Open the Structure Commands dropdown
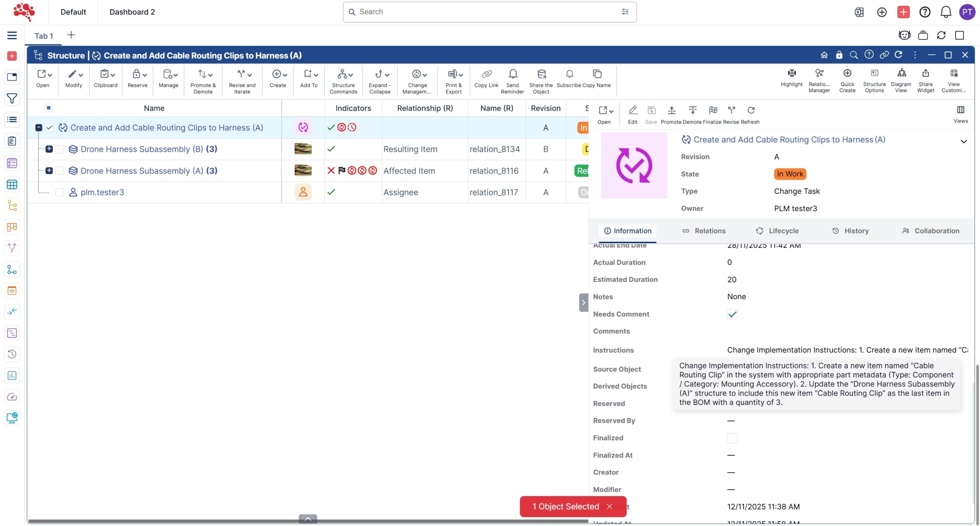The image size is (980, 526). (x=343, y=74)
